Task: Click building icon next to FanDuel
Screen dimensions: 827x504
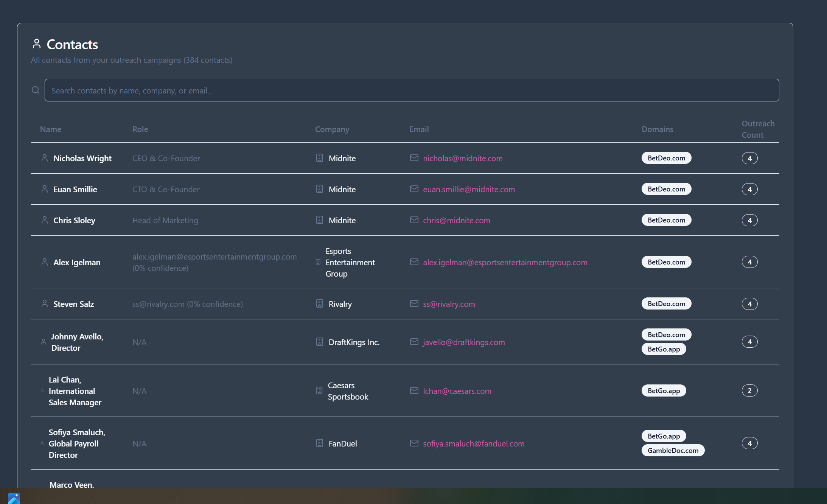Action: coord(320,443)
